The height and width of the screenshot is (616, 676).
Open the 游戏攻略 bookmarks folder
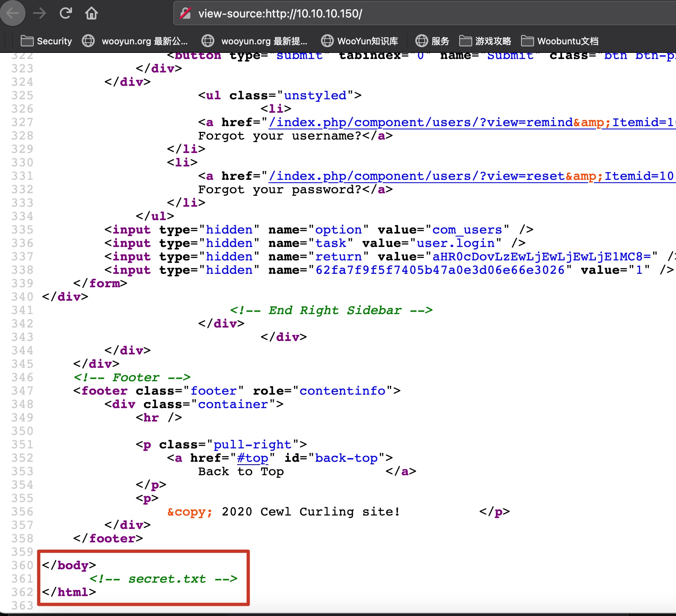485,41
